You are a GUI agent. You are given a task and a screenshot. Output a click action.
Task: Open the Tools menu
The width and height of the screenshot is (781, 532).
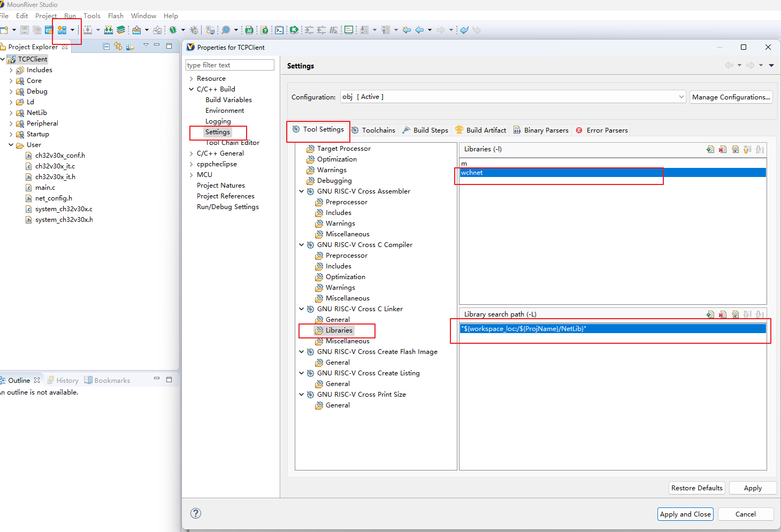point(92,16)
